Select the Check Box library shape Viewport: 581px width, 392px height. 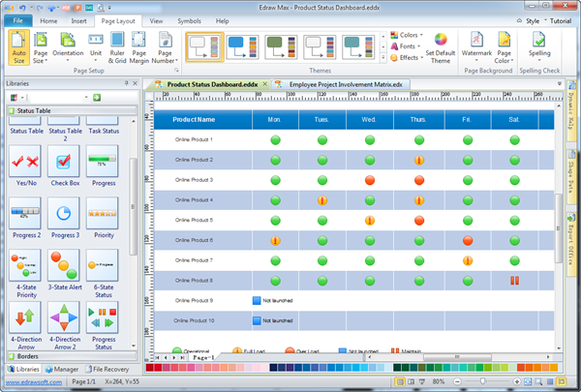[64, 162]
